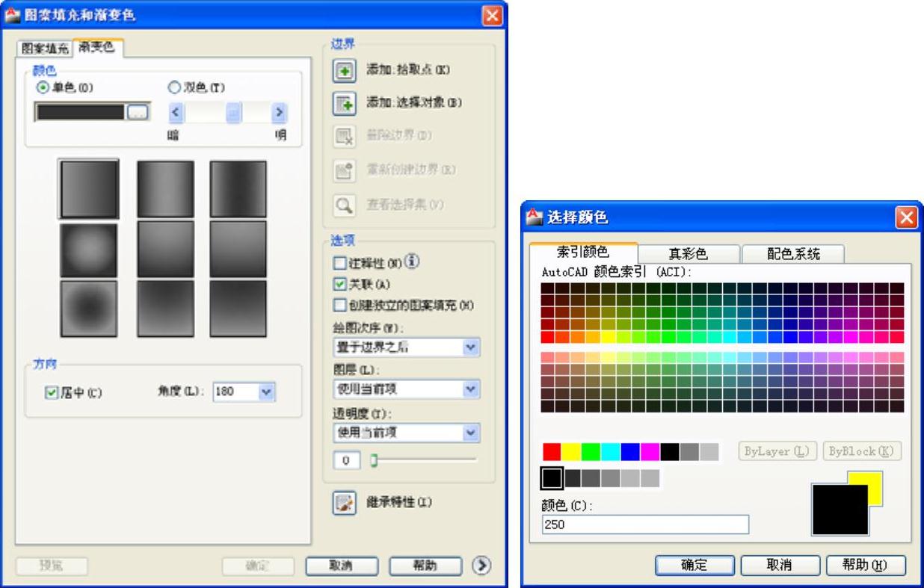Select the Two color (双色) radio button
924x588 pixels.
[175, 87]
